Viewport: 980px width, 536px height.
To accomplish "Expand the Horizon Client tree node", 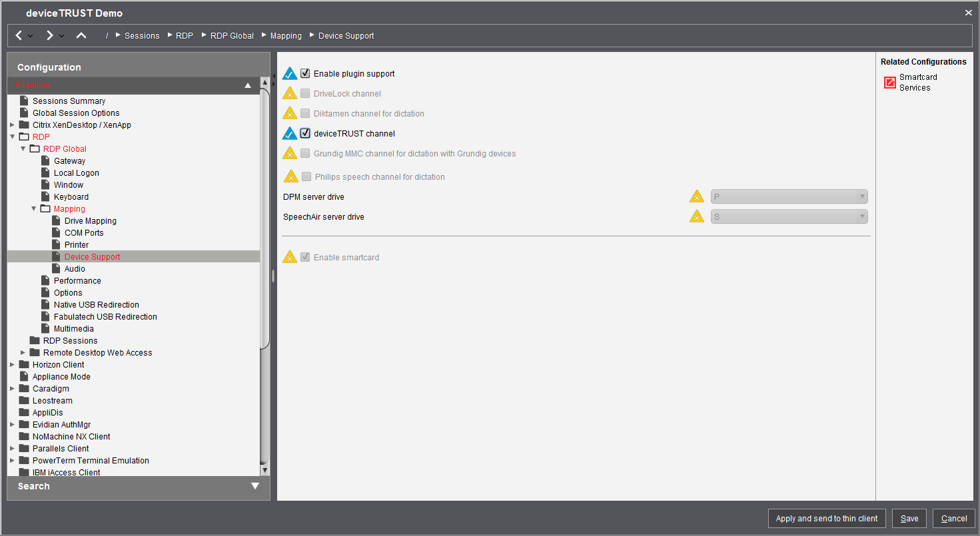I will point(11,364).
